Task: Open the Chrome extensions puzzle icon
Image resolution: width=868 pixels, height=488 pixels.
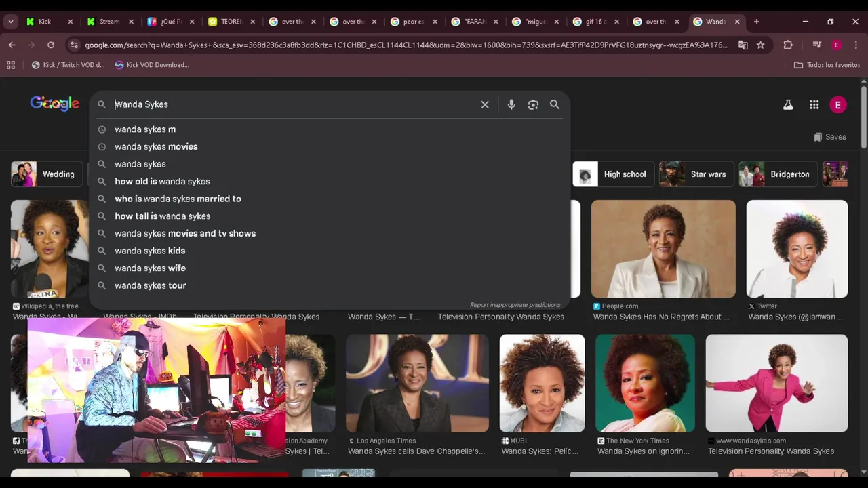Action: pyautogui.click(x=788, y=45)
